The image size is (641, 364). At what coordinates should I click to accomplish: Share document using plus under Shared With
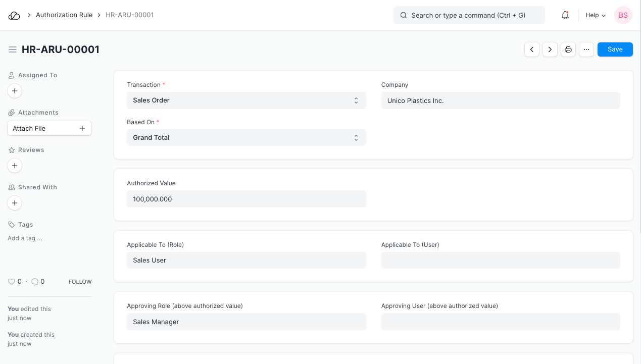click(15, 203)
